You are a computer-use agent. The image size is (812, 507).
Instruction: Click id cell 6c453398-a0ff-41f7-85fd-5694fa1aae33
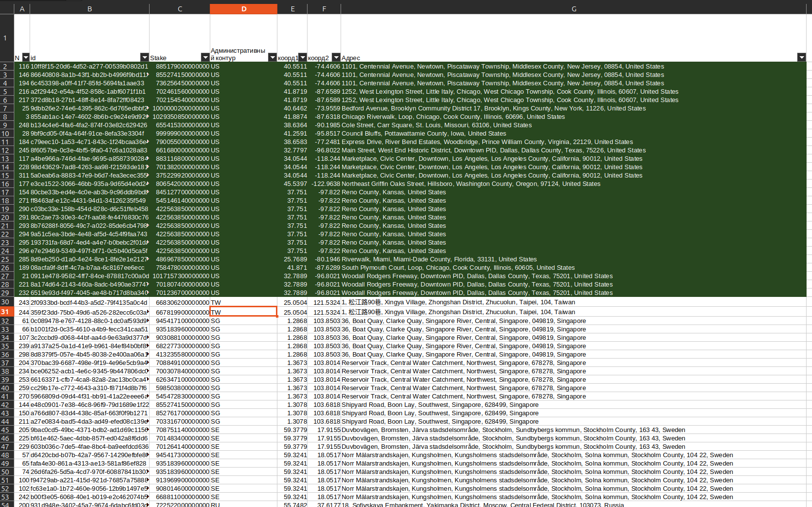[x=89, y=83]
